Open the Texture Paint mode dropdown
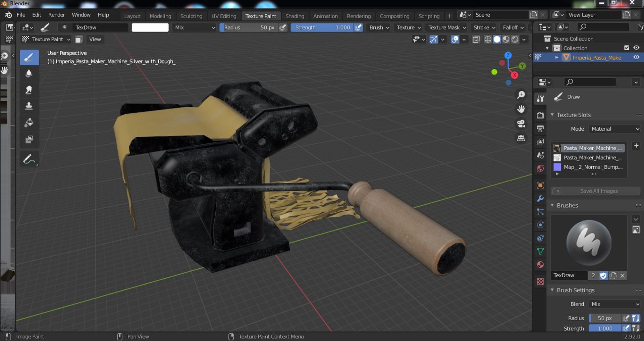The image size is (644, 341). 46,39
